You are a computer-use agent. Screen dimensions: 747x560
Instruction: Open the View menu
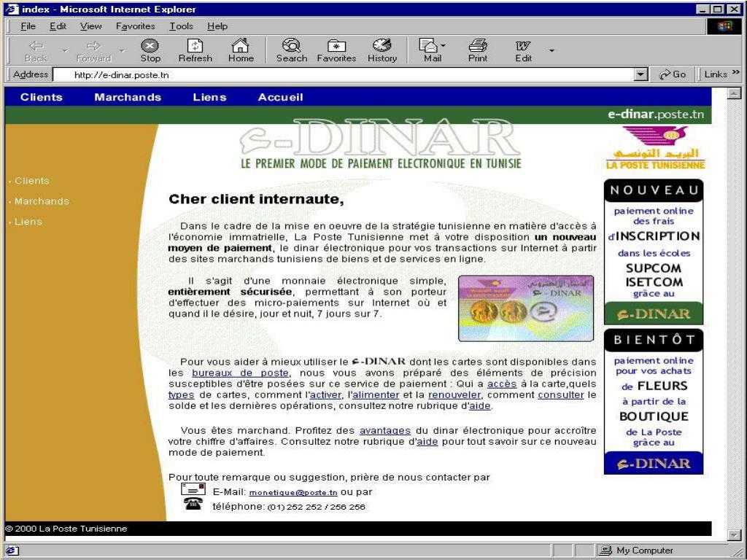click(x=90, y=26)
